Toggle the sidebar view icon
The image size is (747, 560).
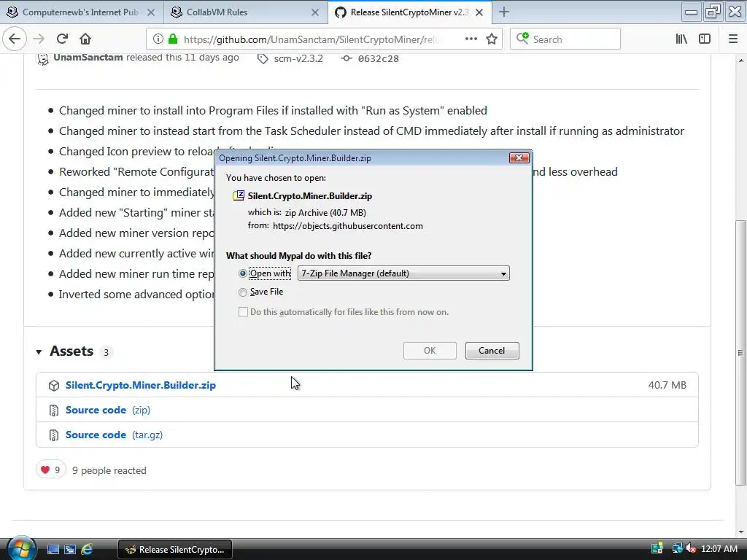(x=705, y=39)
